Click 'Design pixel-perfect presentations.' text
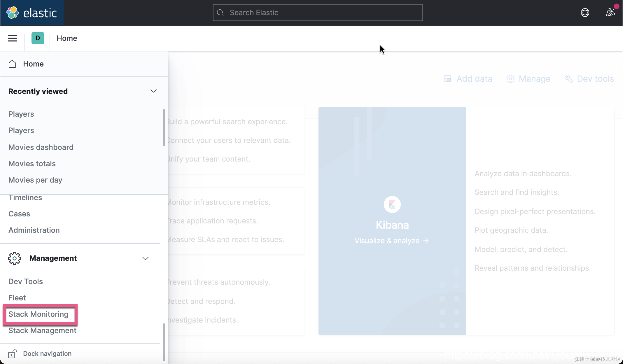 (535, 211)
